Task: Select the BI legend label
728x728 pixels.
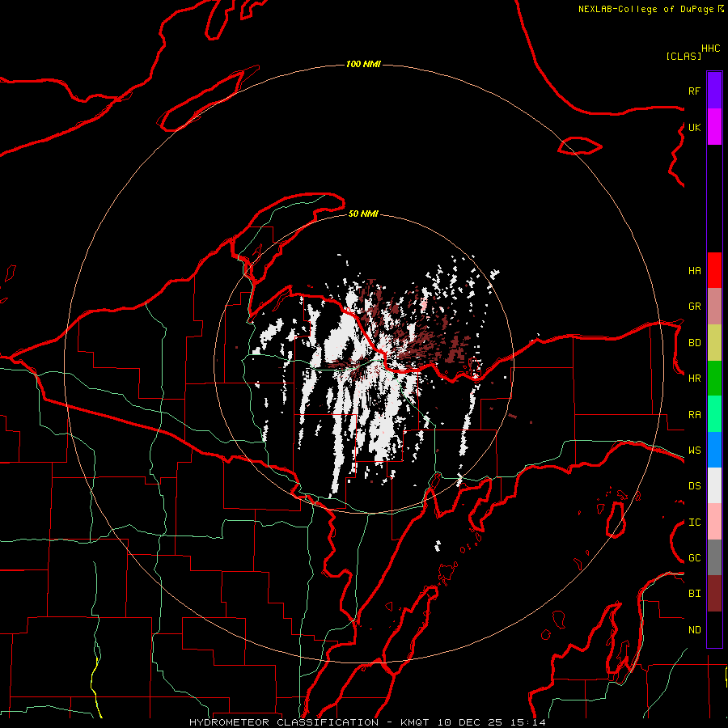Action: (694, 594)
